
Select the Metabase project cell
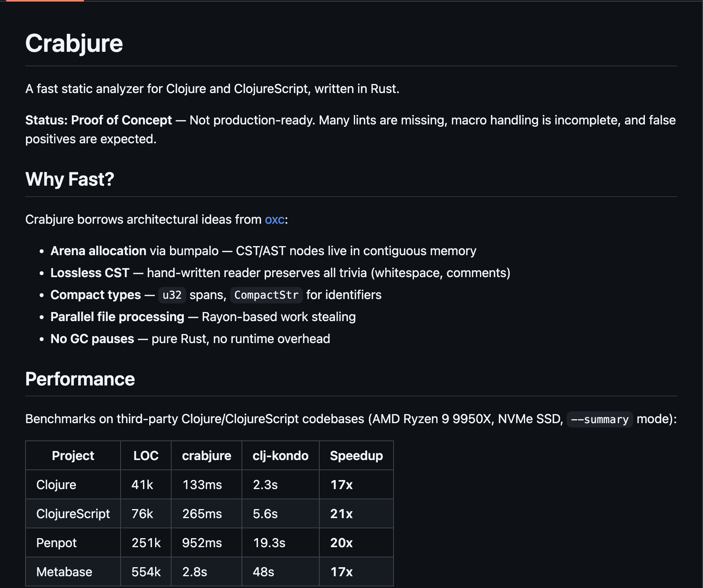click(x=64, y=572)
